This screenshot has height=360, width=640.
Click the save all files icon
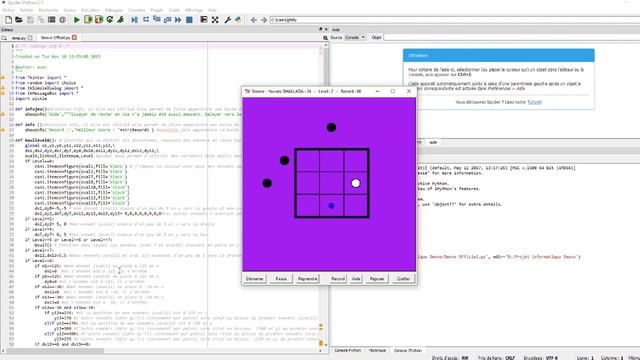[x=41, y=20]
